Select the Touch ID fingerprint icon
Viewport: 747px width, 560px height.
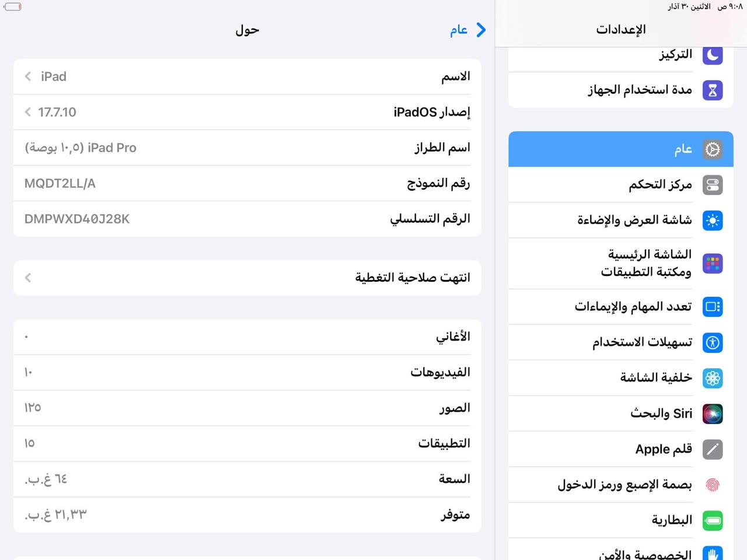713,485
